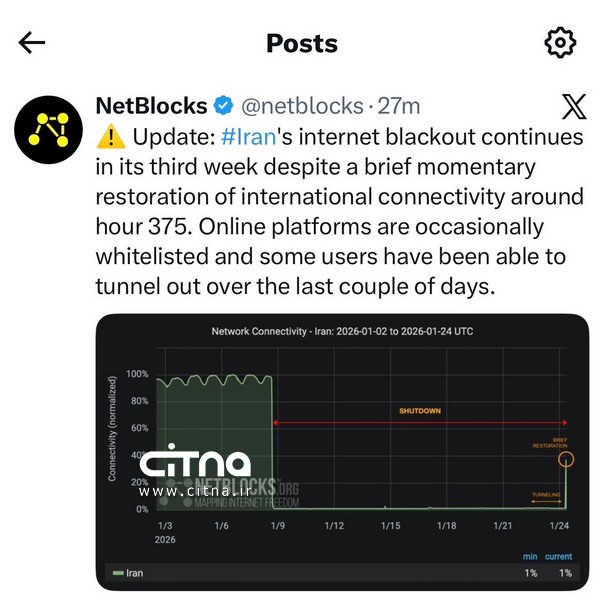This screenshot has width=604, height=600.
Task: Click the red SHUTDOWN label on chart
Action: coord(419,410)
